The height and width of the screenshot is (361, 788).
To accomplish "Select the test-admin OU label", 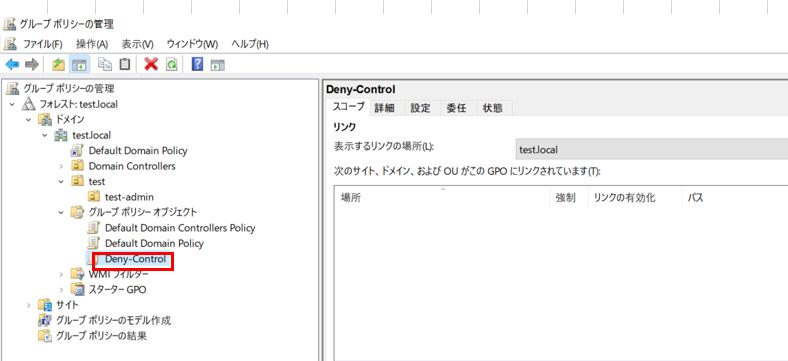I will (x=129, y=197).
